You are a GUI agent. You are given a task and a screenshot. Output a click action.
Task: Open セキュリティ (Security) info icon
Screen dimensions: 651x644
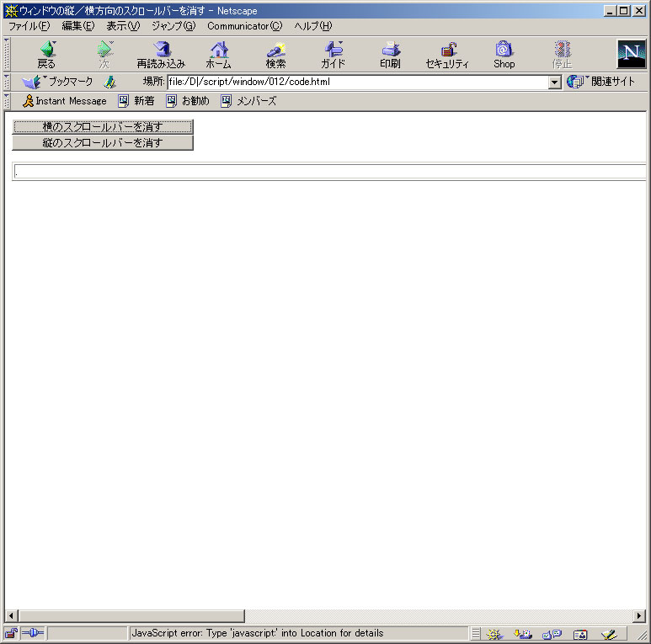click(x=447, y=55)
